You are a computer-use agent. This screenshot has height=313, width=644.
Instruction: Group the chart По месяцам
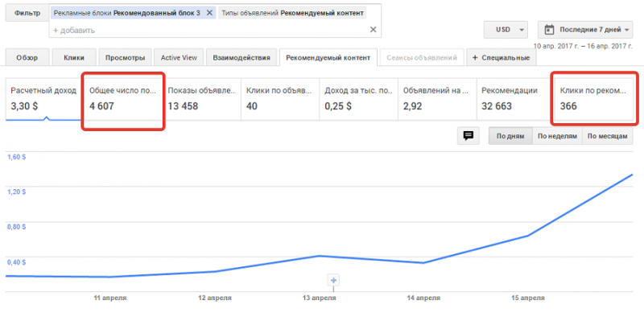608,136
